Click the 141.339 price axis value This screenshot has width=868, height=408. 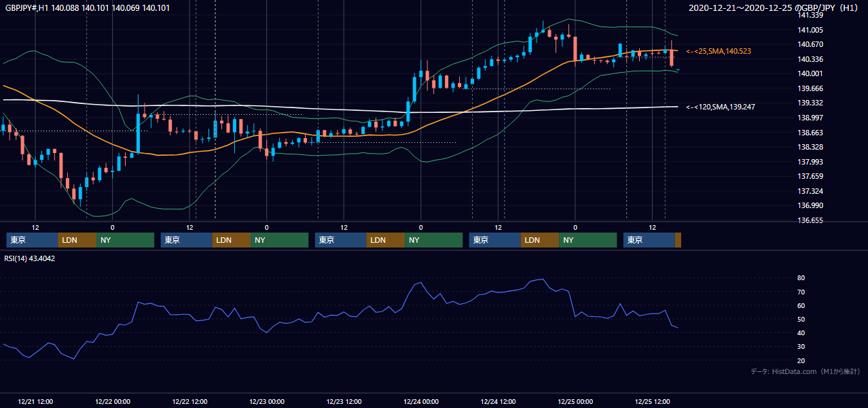pyautogui.click(x=812, y=15)
